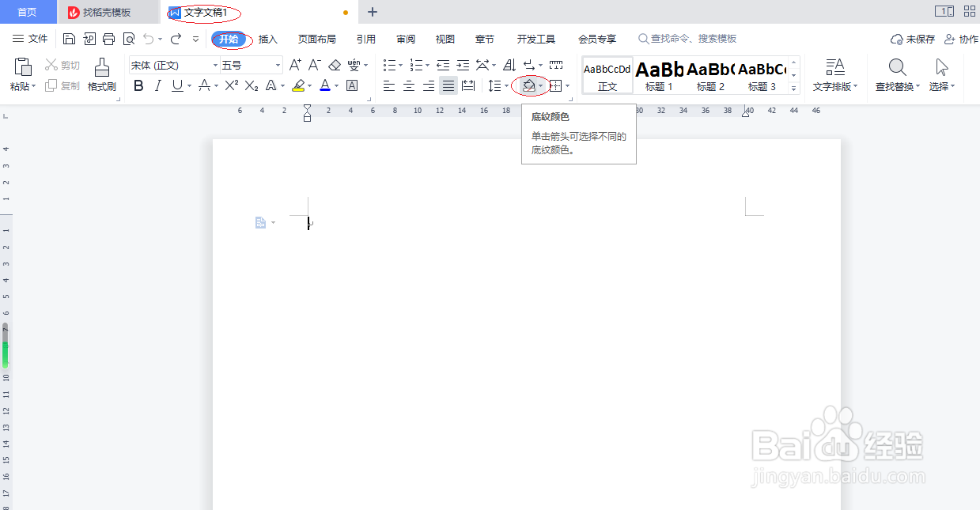980x510 pixels.
Task: Toggle the bullet list formatting
Action: click(x=389, y=63)
